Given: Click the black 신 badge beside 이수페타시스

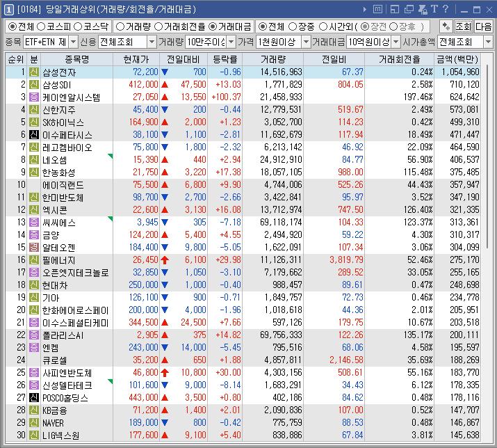Looking at the screenshot, I should pos(34,134).
